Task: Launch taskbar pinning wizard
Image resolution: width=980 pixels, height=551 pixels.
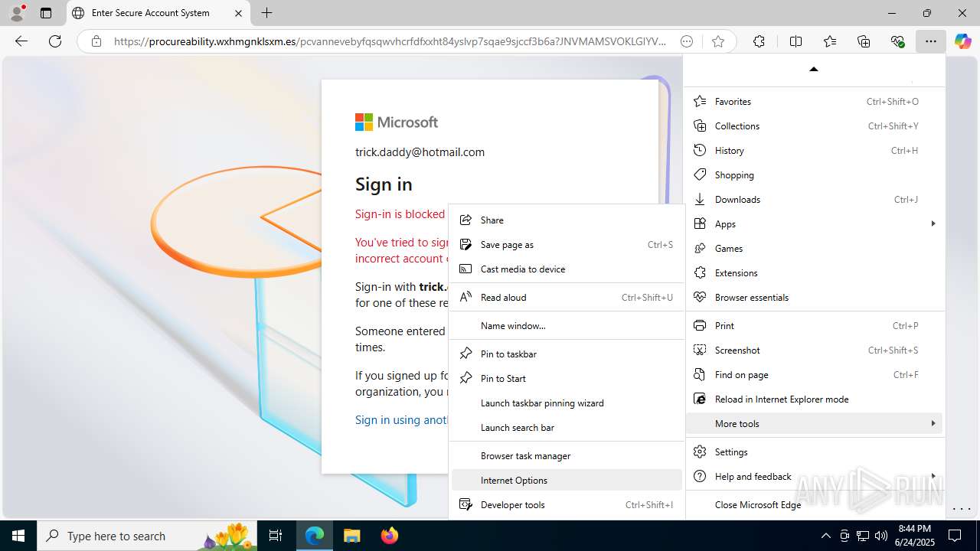Action: tap(567, 403)
